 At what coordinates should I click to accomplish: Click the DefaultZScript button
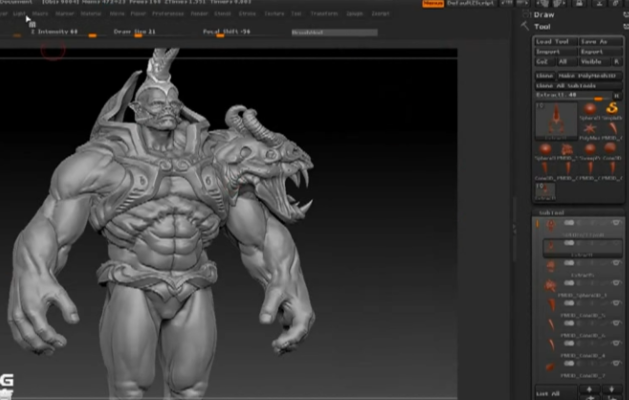(x=470, y=4)
